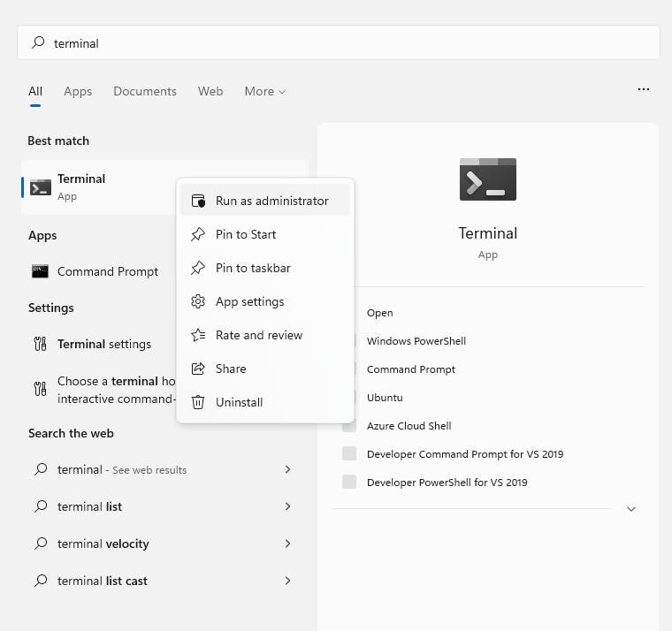Switch to the Documents filter tab
The image size is (672, 631).
point(145,91)
